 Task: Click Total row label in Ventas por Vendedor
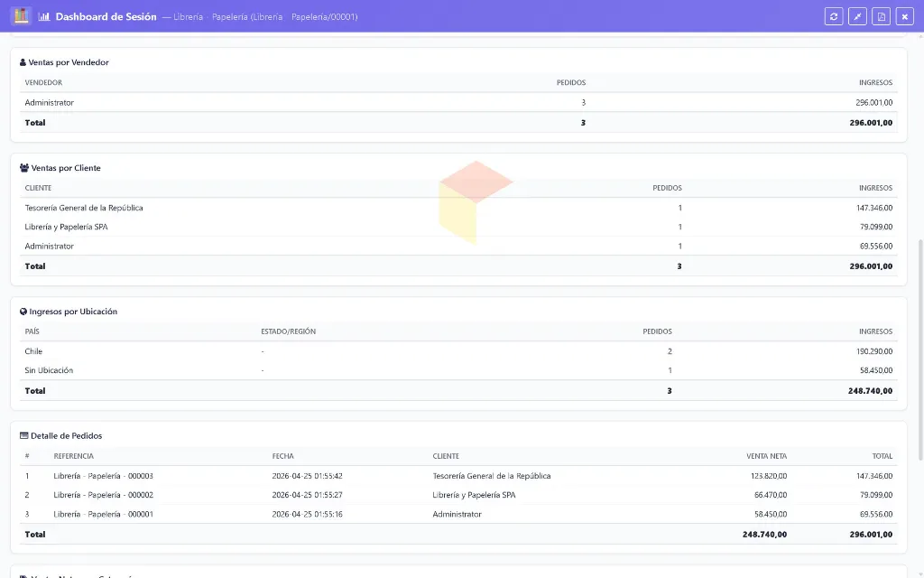[35, 123]
